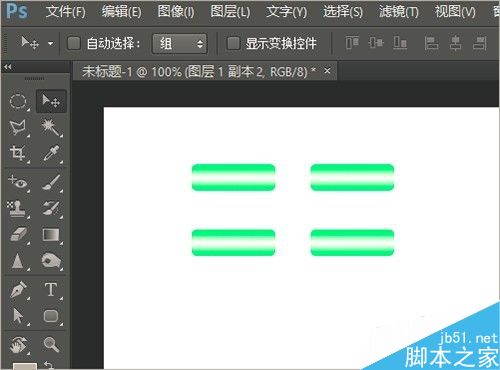
Task: Select the Art History Brush tool
Action: [51, 209]
